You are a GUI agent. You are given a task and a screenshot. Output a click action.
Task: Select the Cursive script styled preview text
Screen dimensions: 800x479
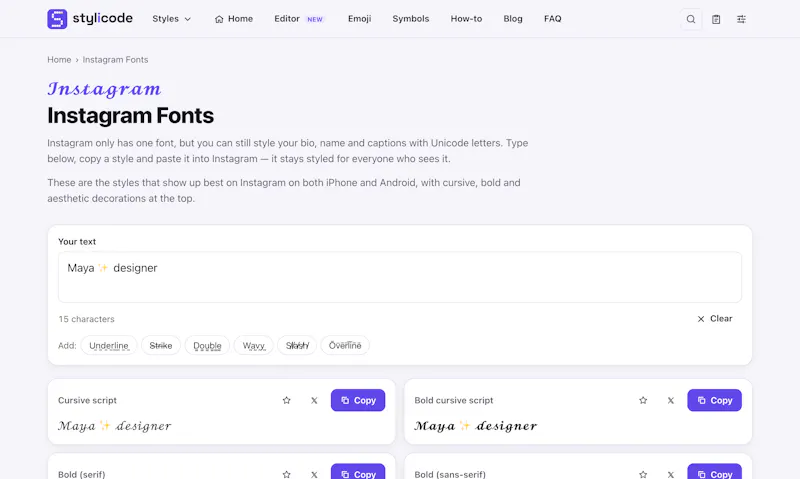tap(115, 426)
